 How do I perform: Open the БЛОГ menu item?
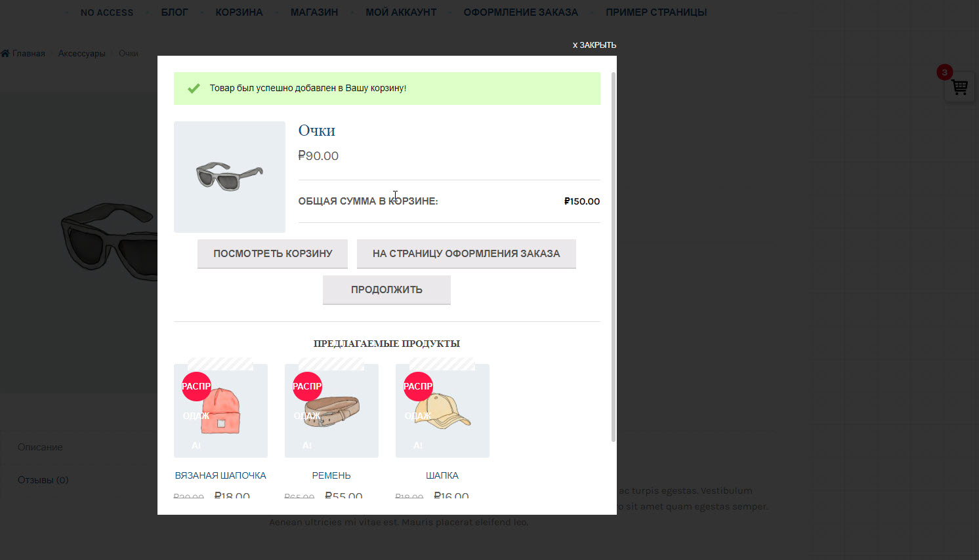click(175, 12)
